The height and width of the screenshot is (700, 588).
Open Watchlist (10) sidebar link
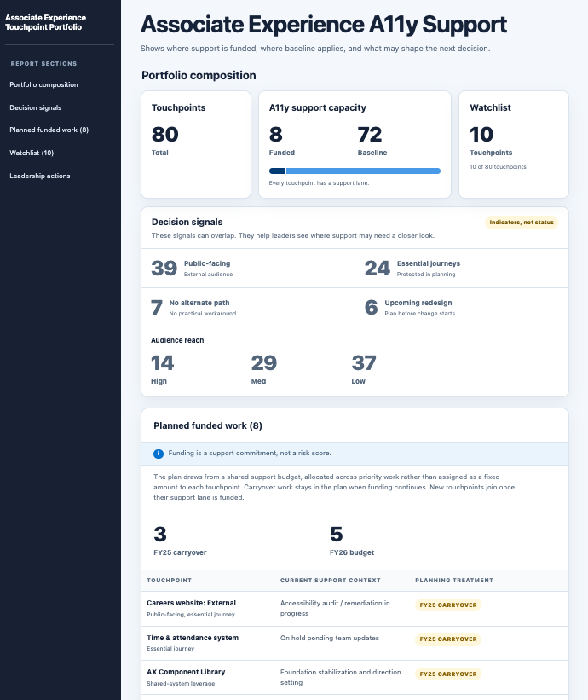pyautogui.click(x=32, y=153)
